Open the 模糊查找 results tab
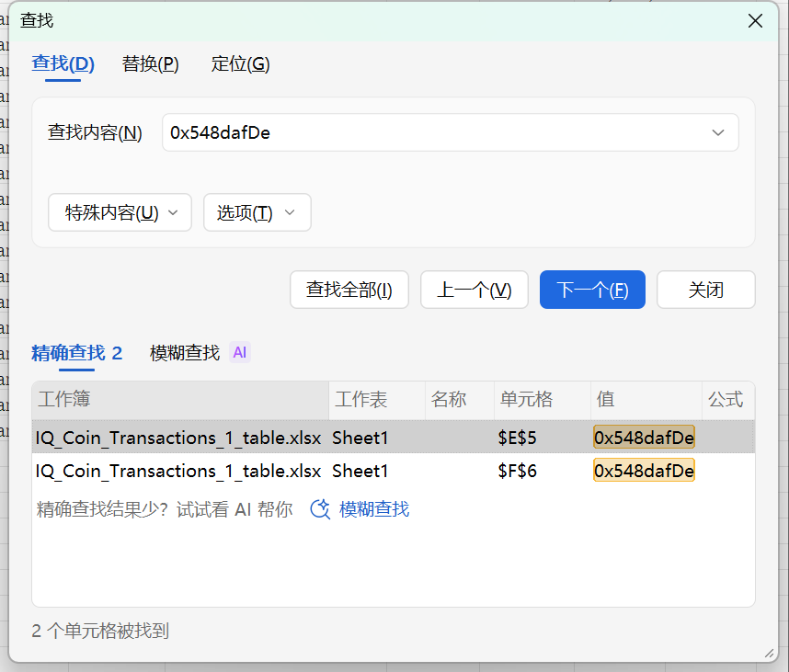 point(185,353)
